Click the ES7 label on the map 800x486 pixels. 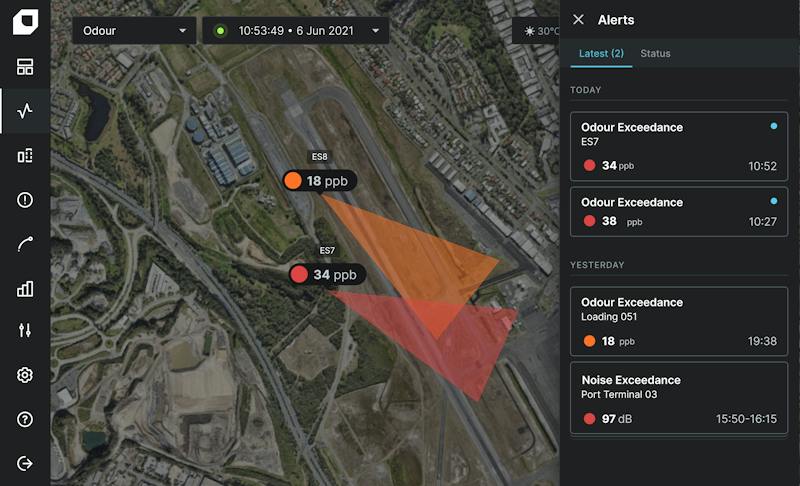click(327, 250)
